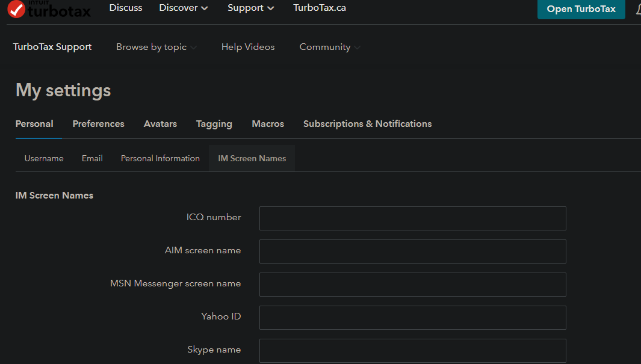
Task: Expand the Browse by topic menu
Action: pyautogui.click(x=156, y=47)
